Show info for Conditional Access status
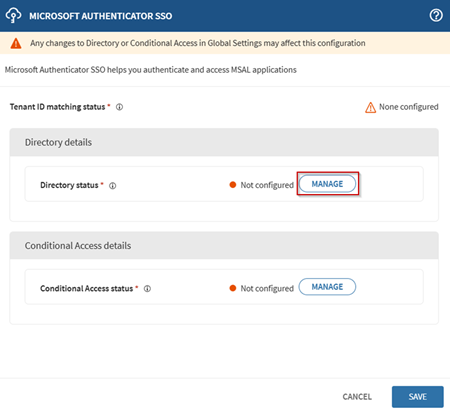The image size is (450, 413). pos(147,289)
